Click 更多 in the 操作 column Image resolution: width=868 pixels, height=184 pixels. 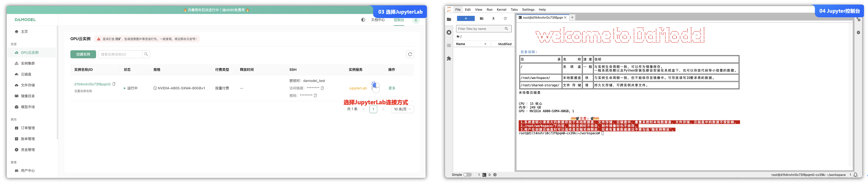(x=392, y=88)
